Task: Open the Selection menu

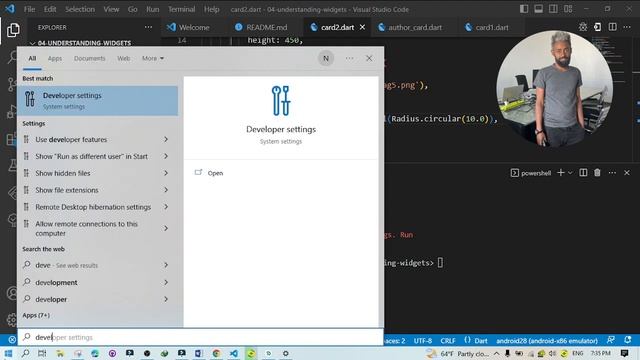Action: click(80, 9)
